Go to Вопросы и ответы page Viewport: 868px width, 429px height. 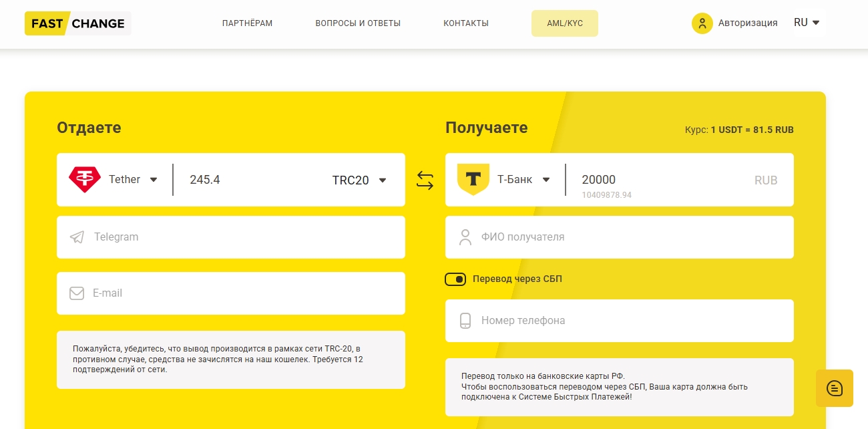pos(358,23)
